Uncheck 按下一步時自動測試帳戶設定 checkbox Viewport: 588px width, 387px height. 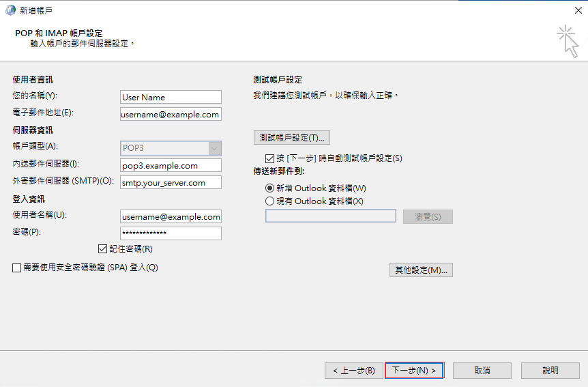coord(269,158)
